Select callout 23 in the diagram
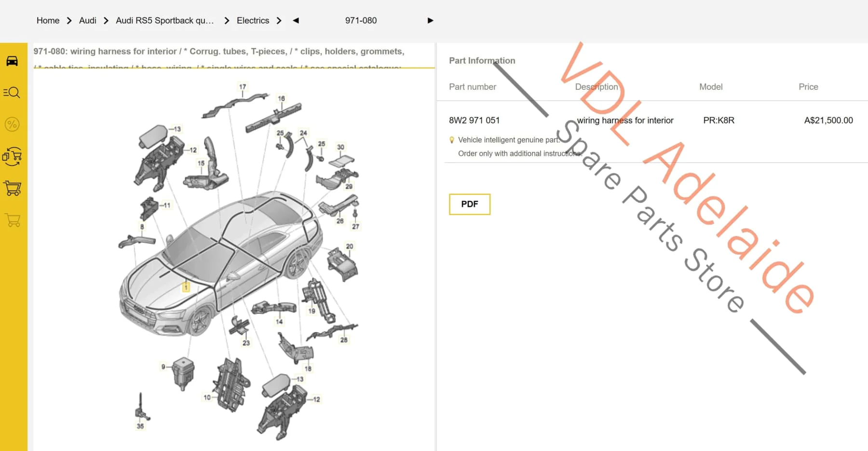The height and width of the screenshot is (451, 868). point(246,343)
